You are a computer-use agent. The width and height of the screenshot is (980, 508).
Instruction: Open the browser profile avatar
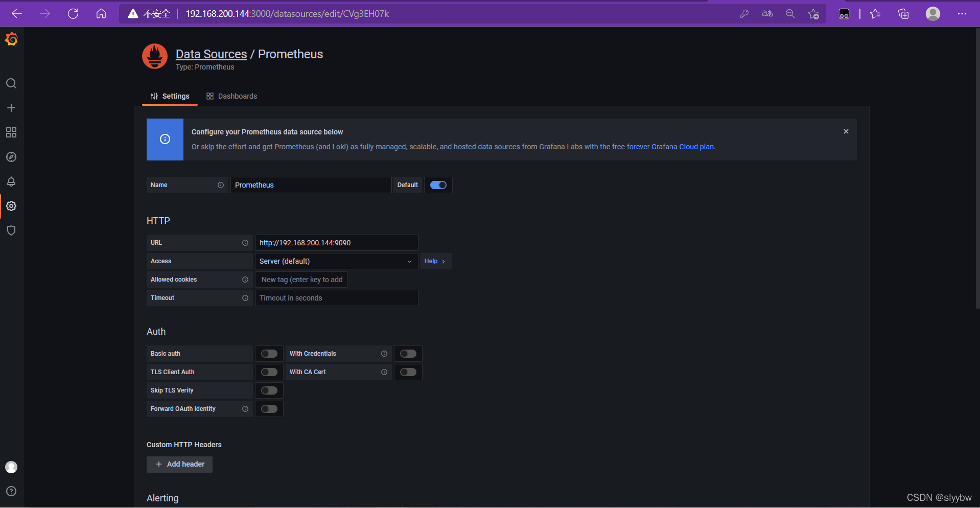[933, 14]
